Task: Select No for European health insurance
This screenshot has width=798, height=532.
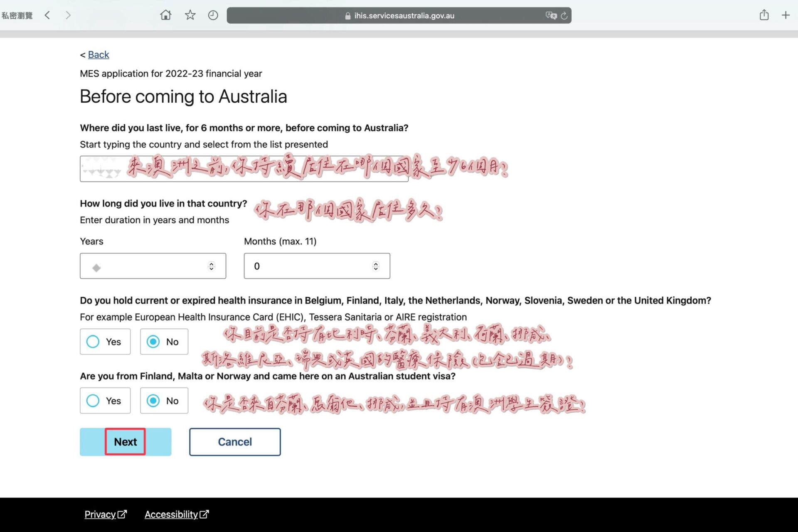Action: [x=153, y=342]
